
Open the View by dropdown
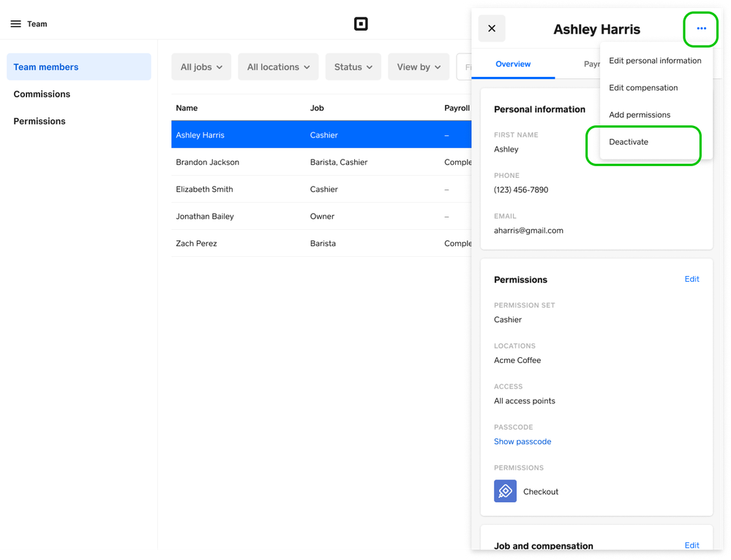[x=419, y=67]
